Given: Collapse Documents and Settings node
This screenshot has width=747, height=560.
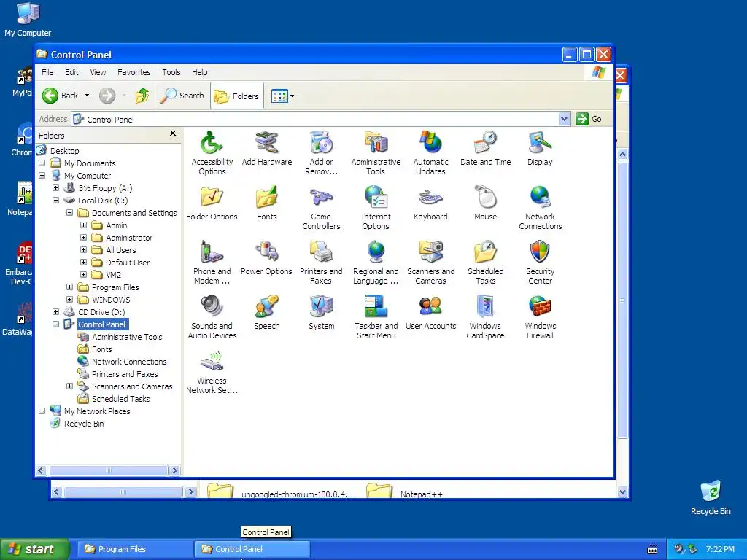Looking at the screenshot, I should tap(69, 212).
